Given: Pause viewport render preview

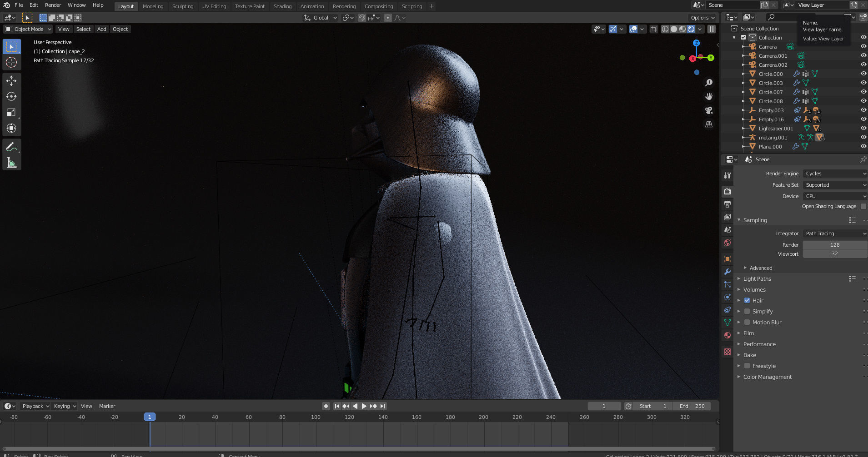Looking at the screenshot, I should (x=712, y=29).
